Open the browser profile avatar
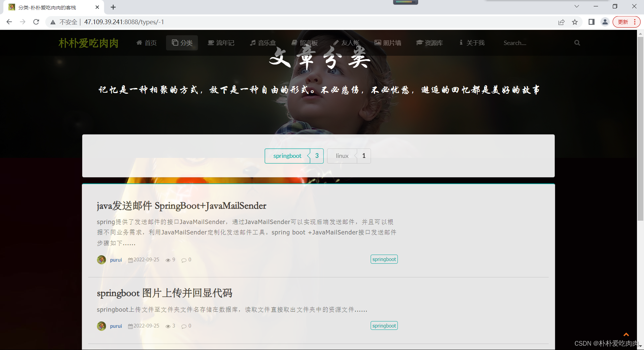 (605, 22)
